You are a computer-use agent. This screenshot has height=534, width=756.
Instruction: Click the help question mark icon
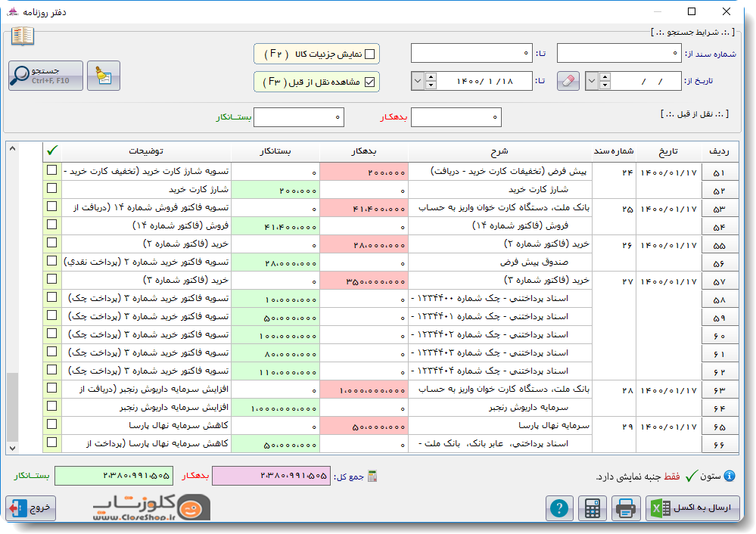coord(559,508)
